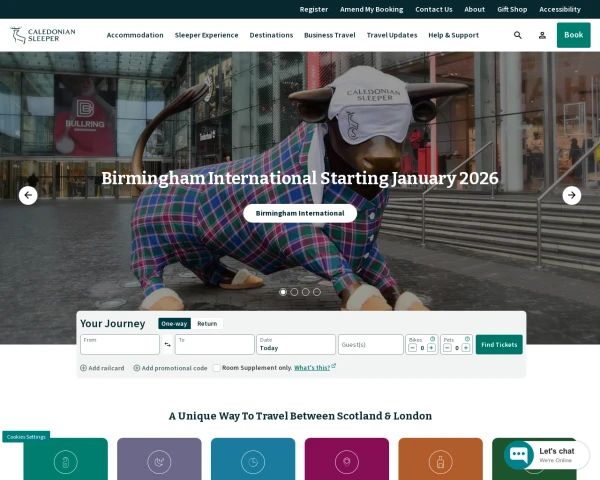
Task: Open the Travel Updates menu
Action: pos(392,35)
